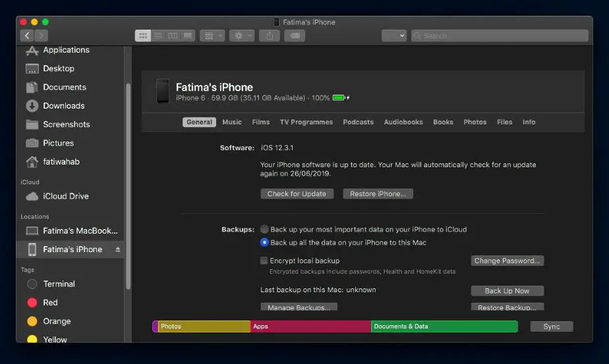The height and width of the screenshot is (364, 609).
Task: Enable Encrypt local backup checkbox
Action: [264, 261]
